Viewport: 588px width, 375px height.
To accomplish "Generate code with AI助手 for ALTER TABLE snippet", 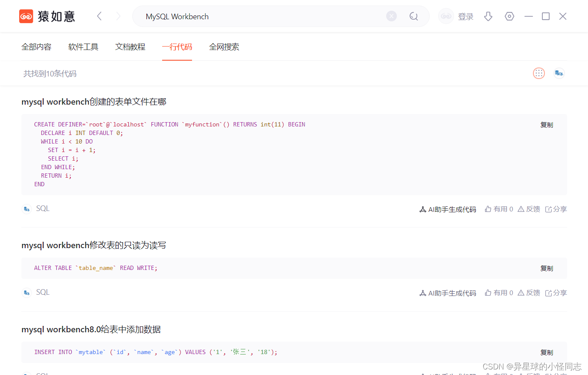I will pos(448,293).
